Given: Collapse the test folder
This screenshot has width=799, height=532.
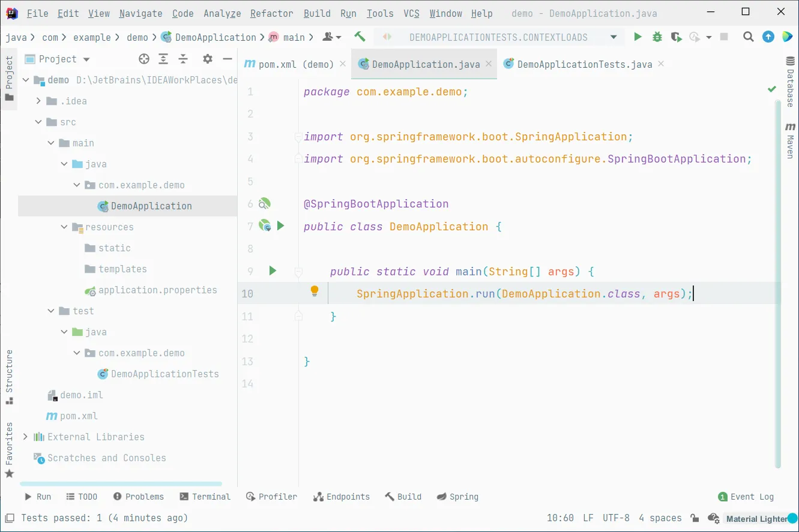Looking at the screenshot, I should [x=51, y=311].
